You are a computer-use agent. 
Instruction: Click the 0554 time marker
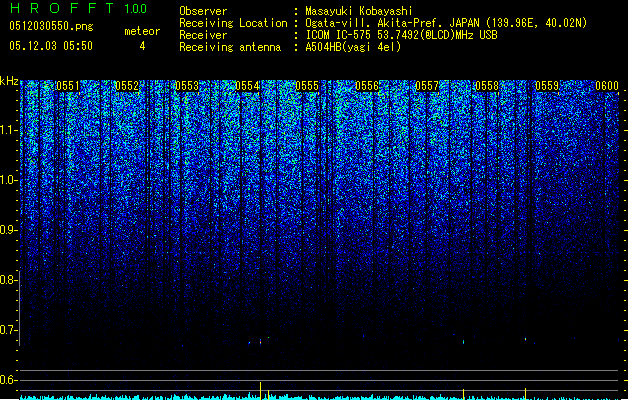click(247, 86)
